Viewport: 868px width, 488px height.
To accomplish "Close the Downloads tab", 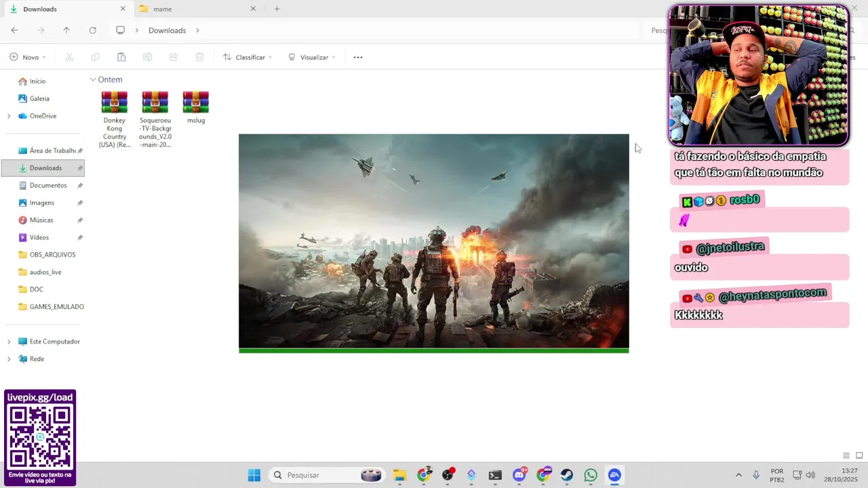I will [123, 9].
